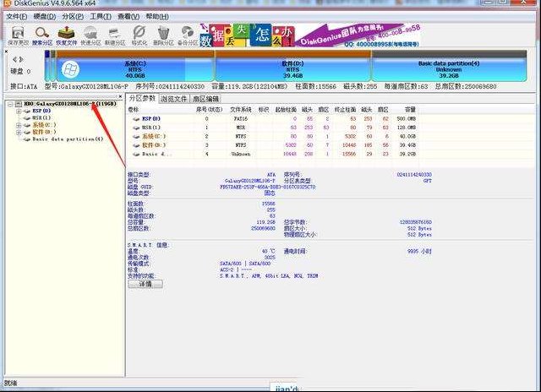Click the GPT partition table type value
Viewport: 541px width, 392px height.
pos(428,181)
